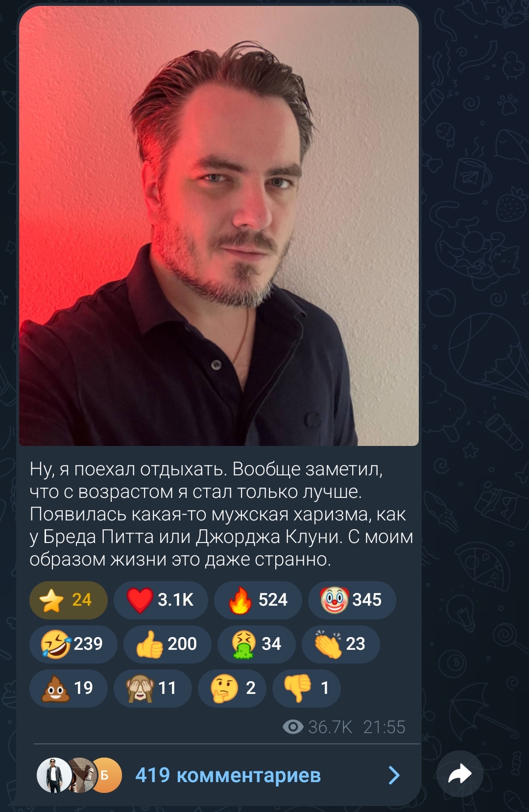Tap the poop emoji reaction with 19
Viewport: 529px width, 812px height.
(x=68, y=688)
